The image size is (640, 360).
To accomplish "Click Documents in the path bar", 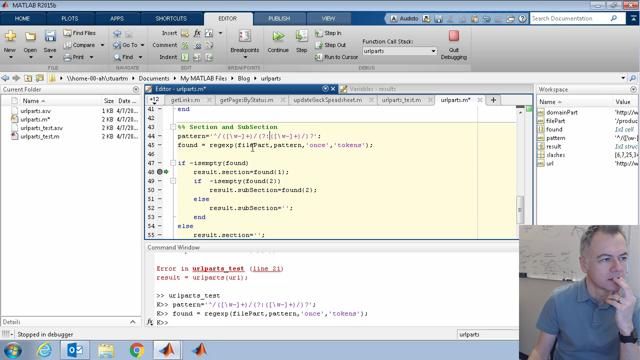I will [x=154, y=78].
